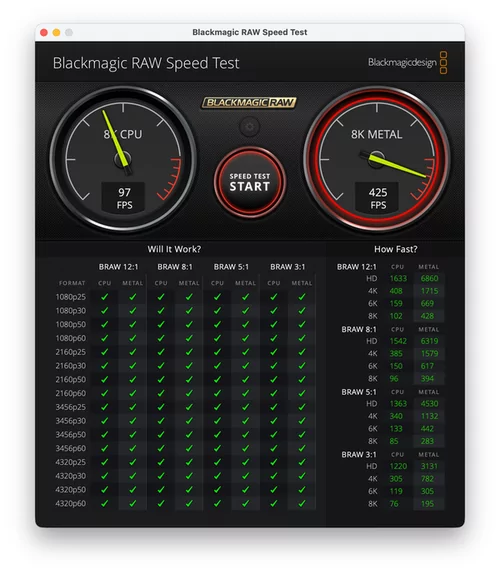Click the BRAW 3:1 CPU checkmark for 3456p60
The width and height of the screenshot is (500, 574).
click(x=274, y=448)
